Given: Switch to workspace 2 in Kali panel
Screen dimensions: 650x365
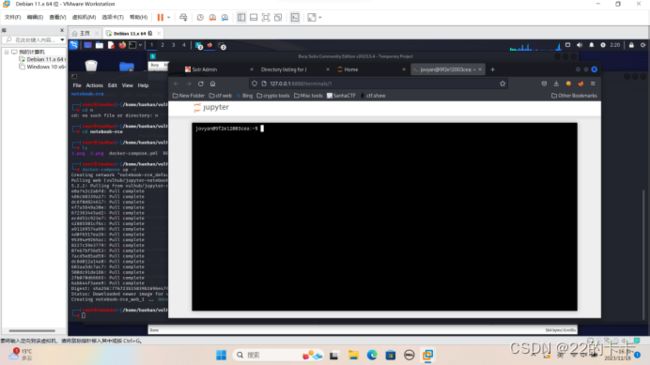Looking at the screenshot, I should tap(162, 45).
